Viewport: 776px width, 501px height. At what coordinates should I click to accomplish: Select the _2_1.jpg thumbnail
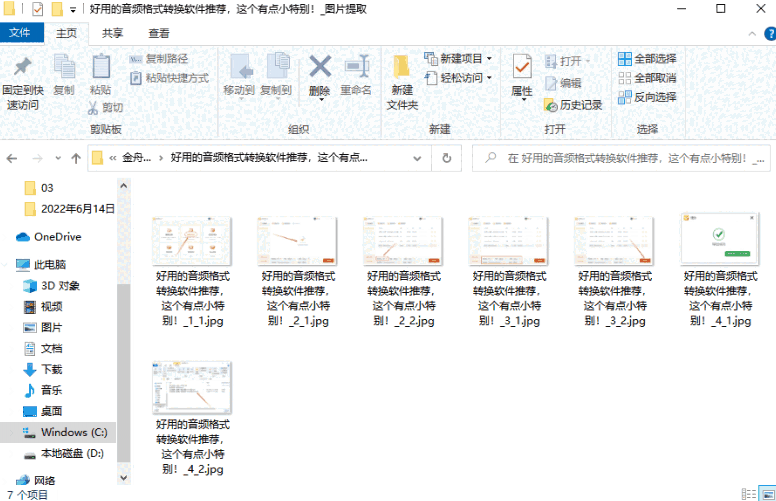(x=297, y=241)
